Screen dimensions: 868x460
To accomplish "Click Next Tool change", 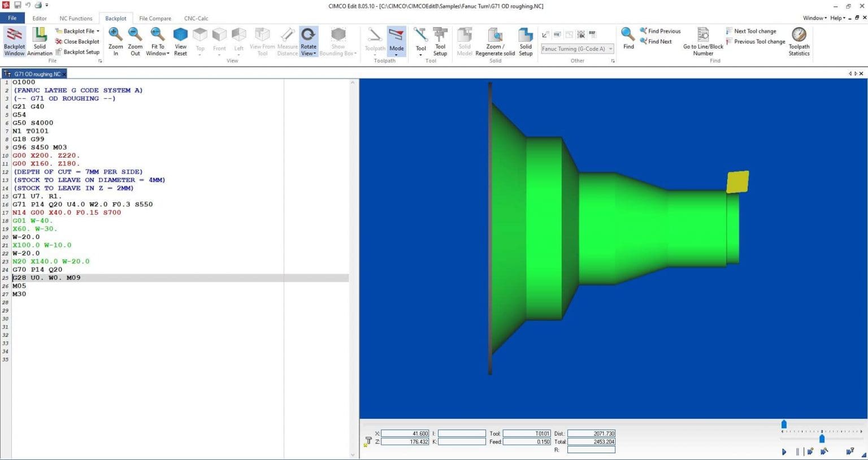I will [x=755, y=31].
